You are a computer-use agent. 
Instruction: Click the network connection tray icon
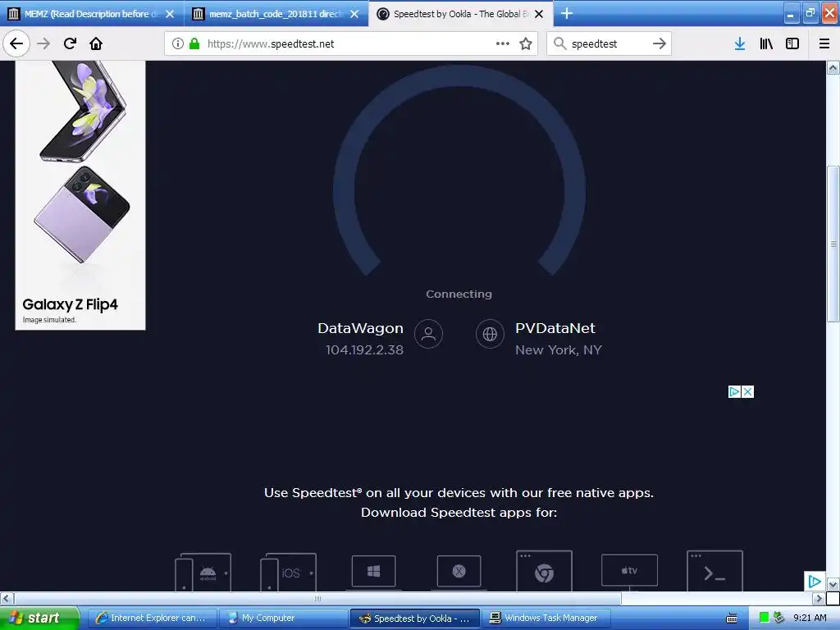tap(779, 619)
